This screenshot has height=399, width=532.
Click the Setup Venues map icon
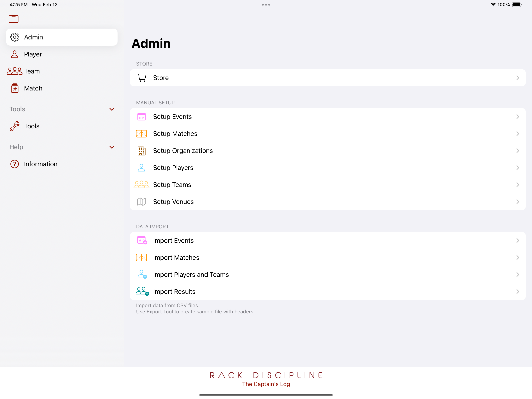(142, 202)
